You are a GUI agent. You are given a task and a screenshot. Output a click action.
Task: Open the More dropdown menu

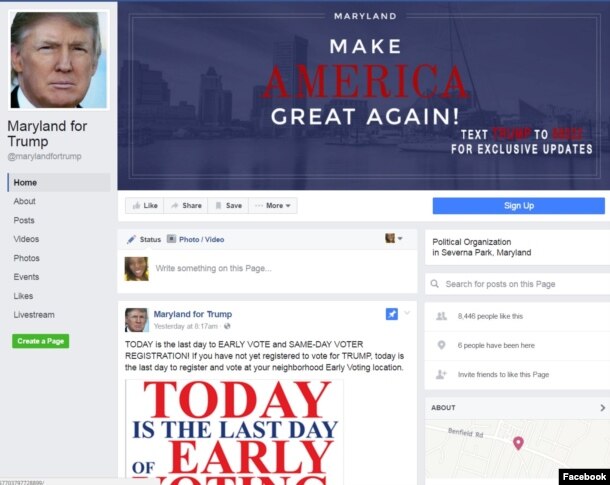tap(273, 205)
